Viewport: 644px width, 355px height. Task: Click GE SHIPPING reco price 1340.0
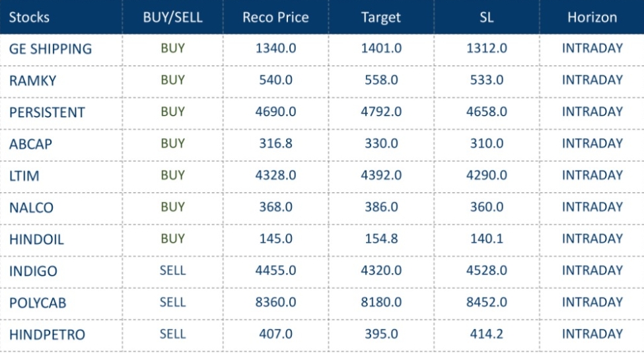275,48
